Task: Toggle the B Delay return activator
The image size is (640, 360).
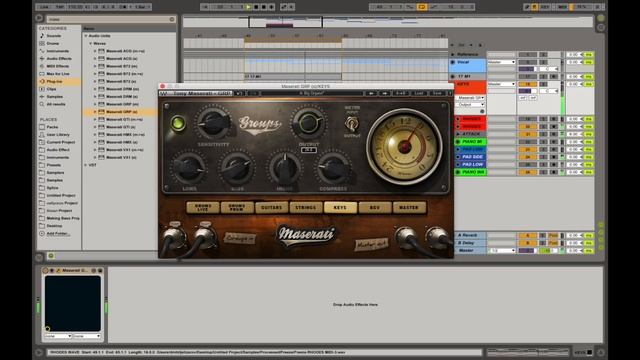Action: pyautogui.click(x=527, y=243)
